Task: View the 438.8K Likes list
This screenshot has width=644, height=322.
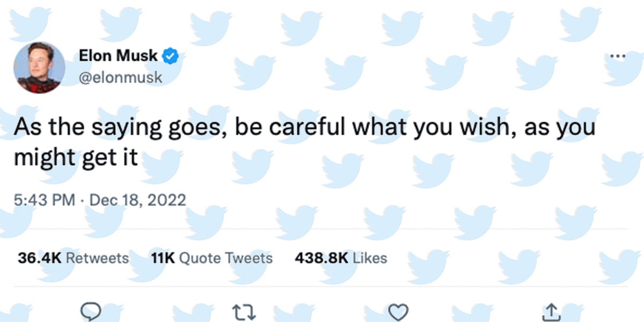Action: tap(340, 258)
